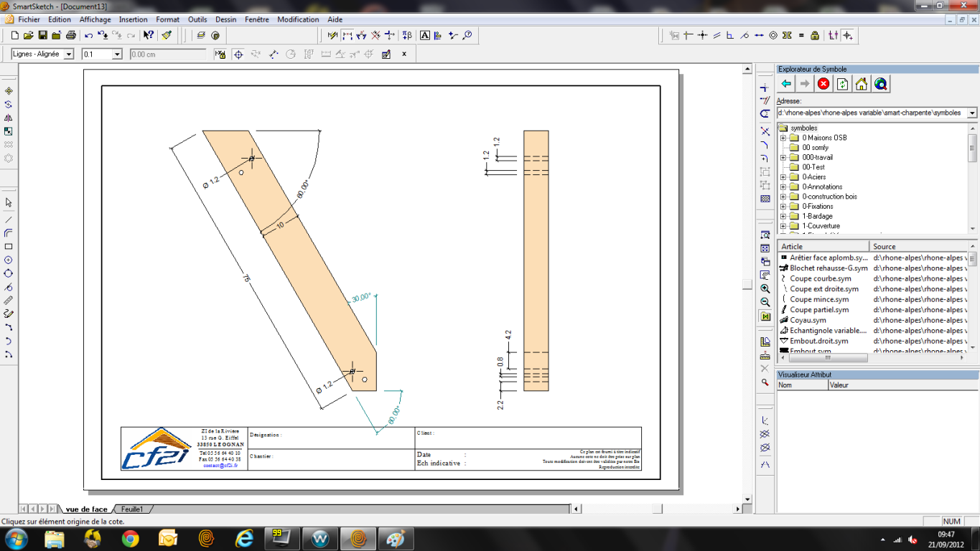Switch to the Feuille1 sheet tab
The image size is (980, 551).
pyautogui.click(x=131, y=509)
